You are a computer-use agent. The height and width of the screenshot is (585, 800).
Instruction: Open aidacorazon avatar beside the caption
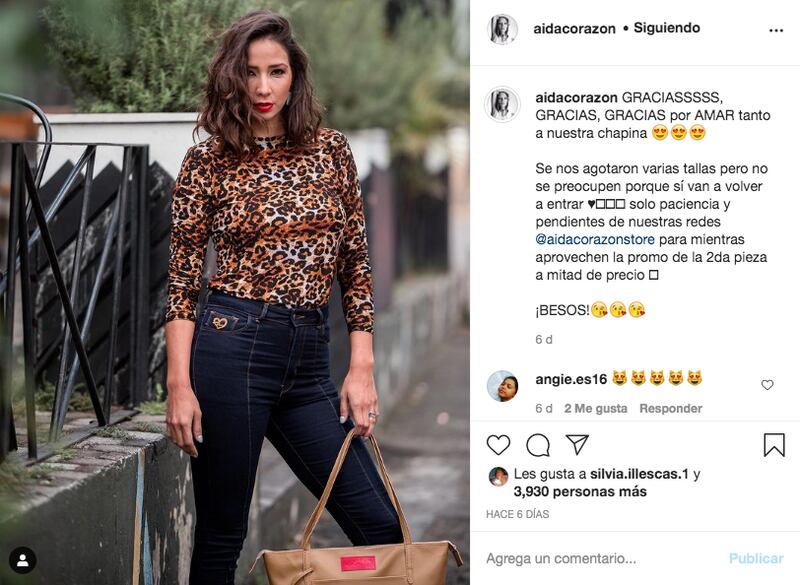pos(503,104)
